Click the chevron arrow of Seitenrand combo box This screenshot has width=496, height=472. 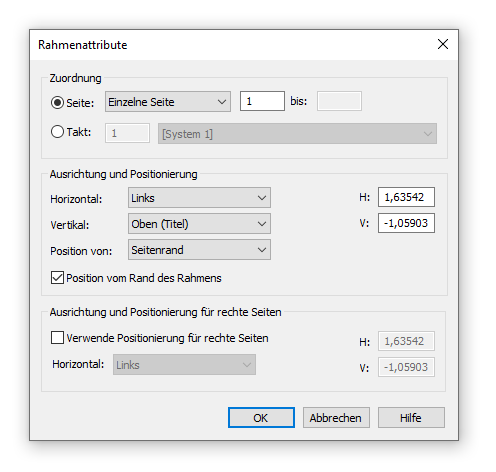click(262, 250)
